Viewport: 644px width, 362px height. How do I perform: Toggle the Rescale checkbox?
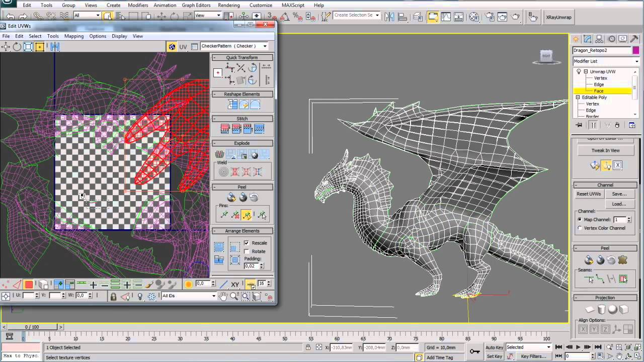247,243
